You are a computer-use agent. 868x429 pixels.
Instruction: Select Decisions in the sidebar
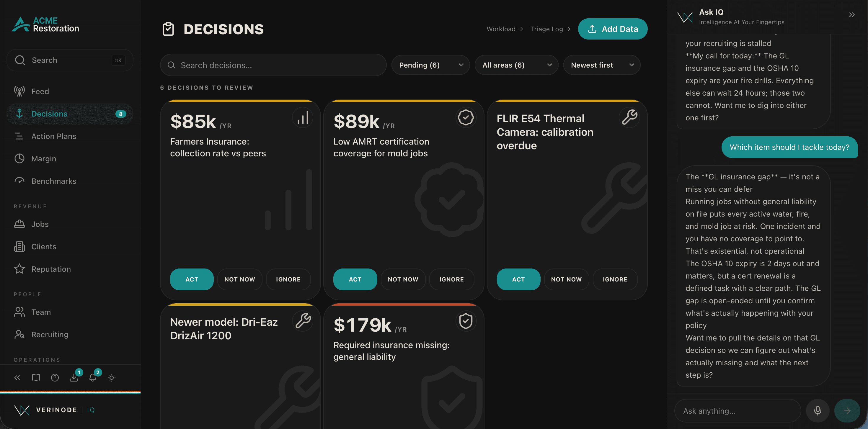click(70, 114)
